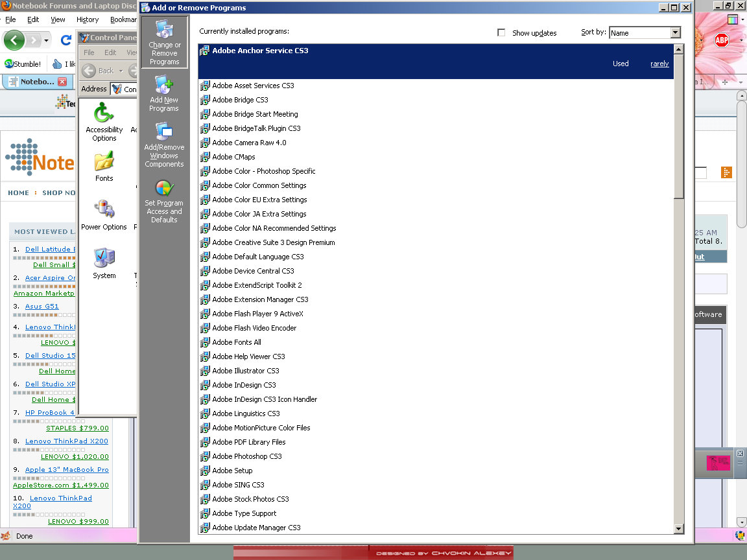This screenshot has width=747, height=560.
Task: Open Add/Remove Windows Components icon
Action: coord(164,145)
